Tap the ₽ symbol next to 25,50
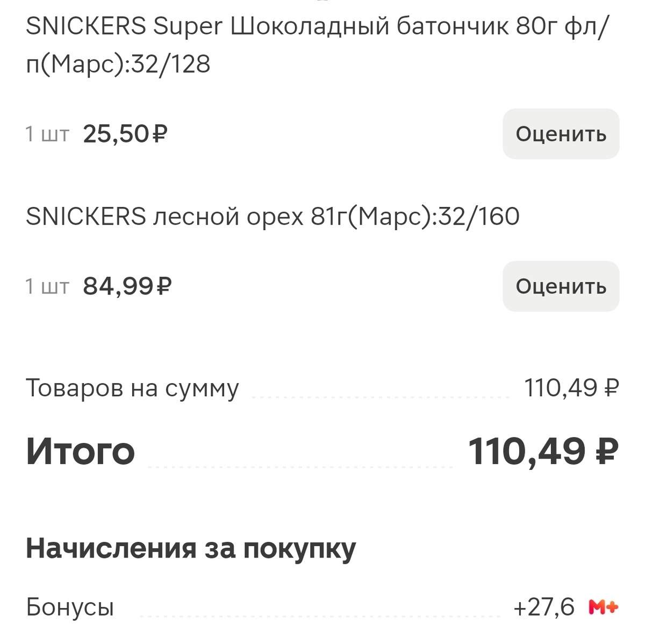Viewport: 645px width, 644px height. point(160,133)
